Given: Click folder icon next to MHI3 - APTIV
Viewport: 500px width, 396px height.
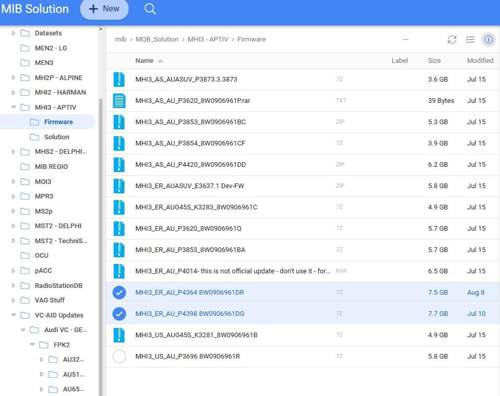Looking at the screenshot, I should [25, 107].
